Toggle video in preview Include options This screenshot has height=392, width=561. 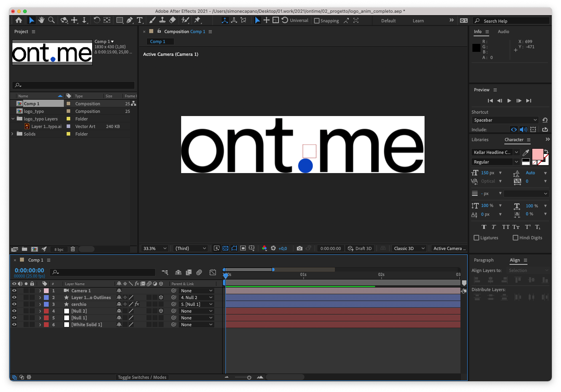click(514, 130)
